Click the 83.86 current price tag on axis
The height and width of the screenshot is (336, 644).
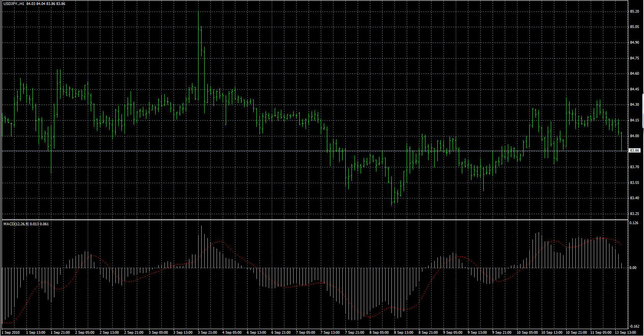click(635, 151)
